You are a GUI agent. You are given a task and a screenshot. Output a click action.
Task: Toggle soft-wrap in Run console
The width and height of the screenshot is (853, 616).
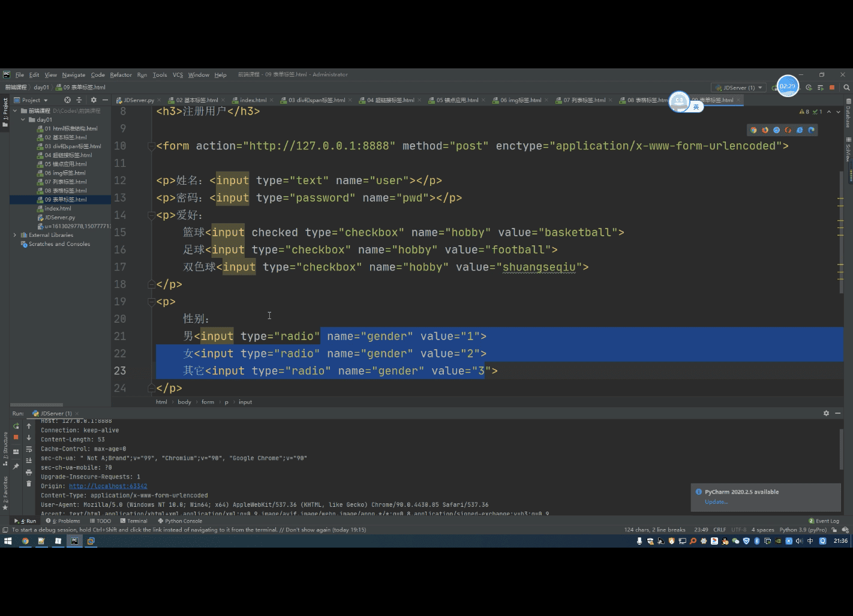click(29, 449)
